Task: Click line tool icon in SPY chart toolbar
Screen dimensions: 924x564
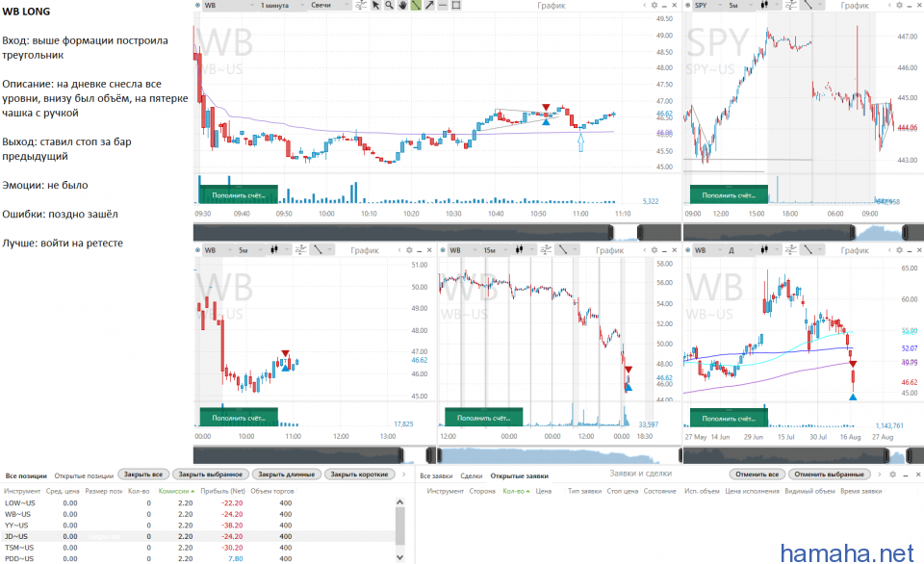Action: 808,6
